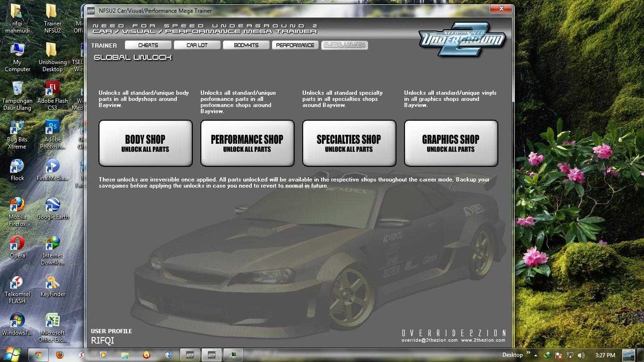Image resolution: width=644 pixels, height=362 pixels.
Task: Select the Opera desktop shortcut
Action: 17,247
